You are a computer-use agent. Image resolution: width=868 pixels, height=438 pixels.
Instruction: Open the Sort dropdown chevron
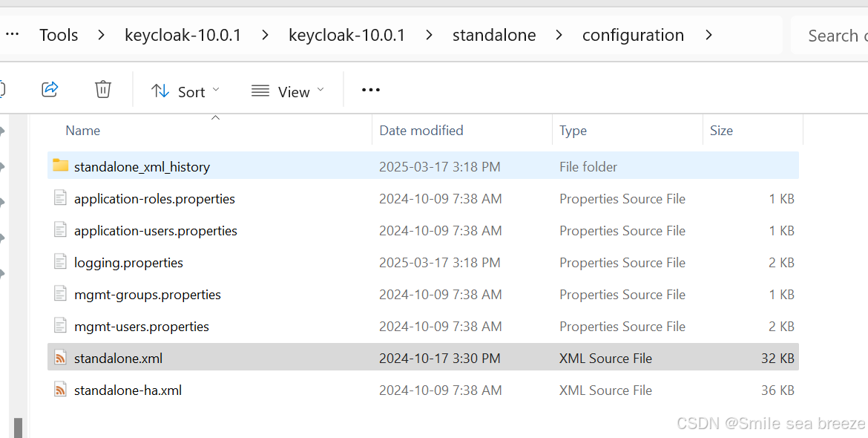(x=216, y=91)
